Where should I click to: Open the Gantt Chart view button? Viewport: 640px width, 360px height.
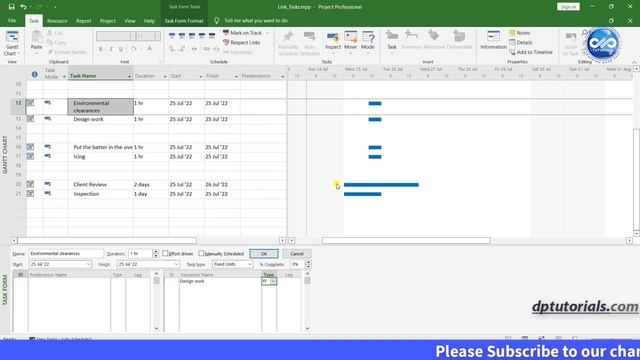(12, 43)
